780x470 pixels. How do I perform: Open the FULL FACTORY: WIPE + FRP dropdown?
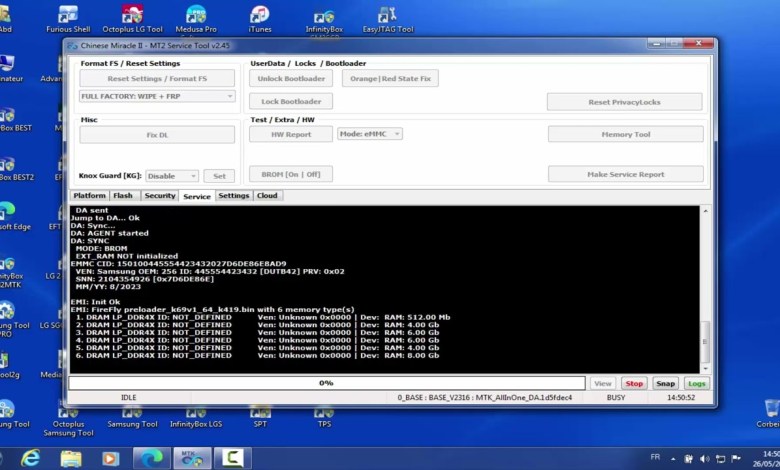coord(157,96)
